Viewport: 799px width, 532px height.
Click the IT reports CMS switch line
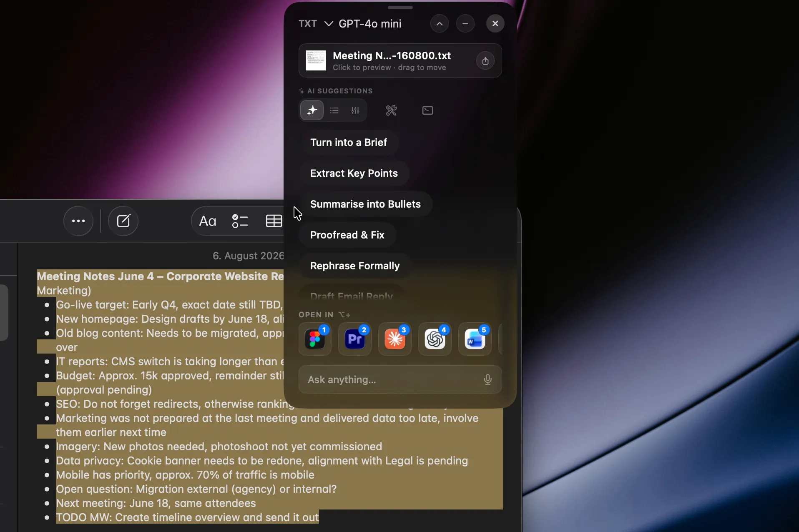170,361
